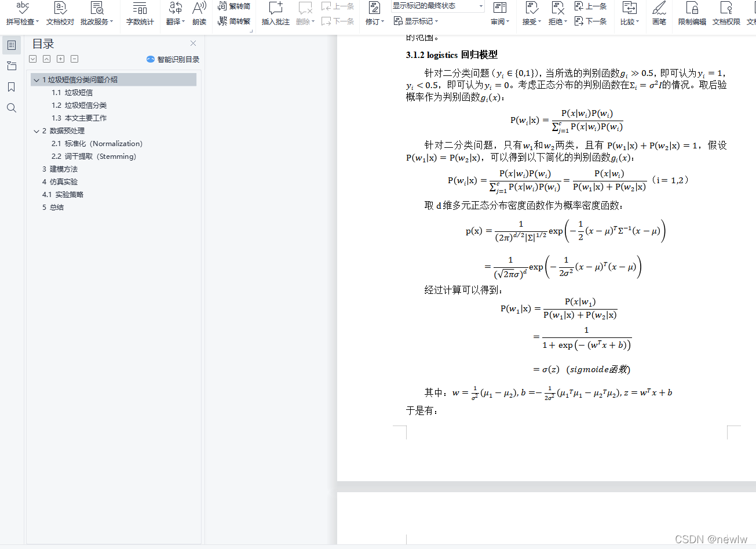Run 文档校对 document proofreading
756x549 pixels.
[60, 13]
